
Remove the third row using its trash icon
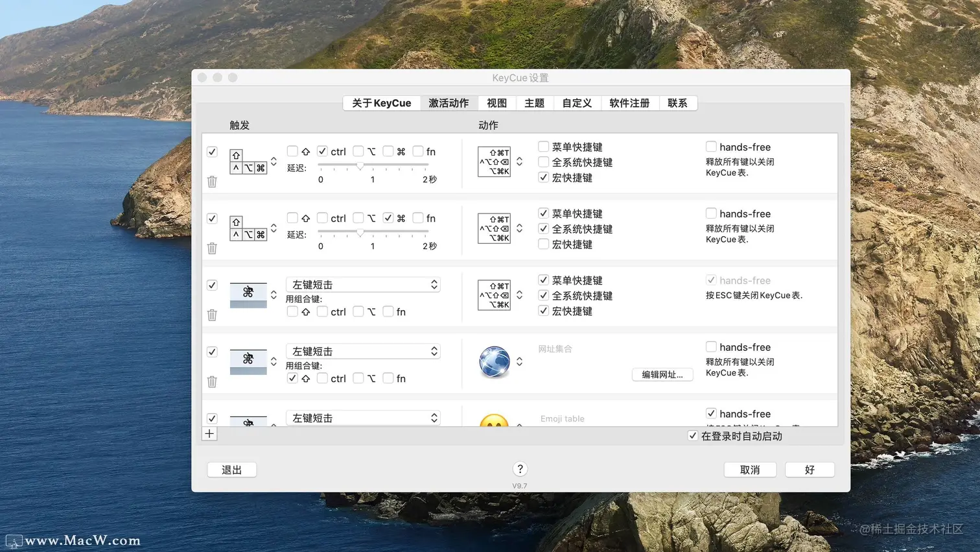[x=212, y=315]
